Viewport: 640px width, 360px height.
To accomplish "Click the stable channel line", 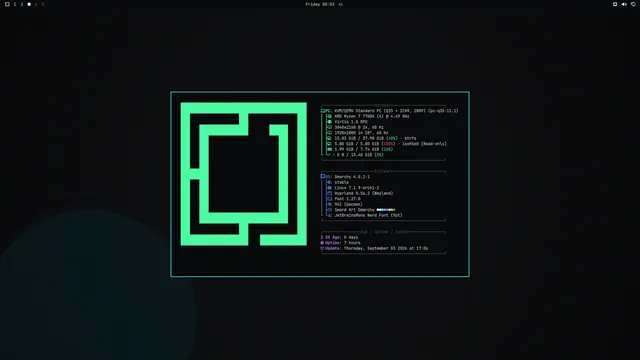I will 342,182.
